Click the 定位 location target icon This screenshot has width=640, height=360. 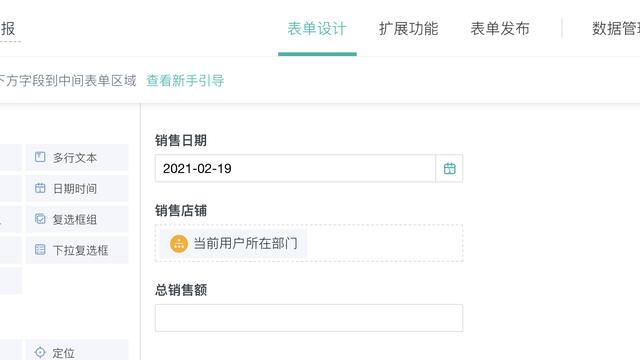[x=40, y=352]
